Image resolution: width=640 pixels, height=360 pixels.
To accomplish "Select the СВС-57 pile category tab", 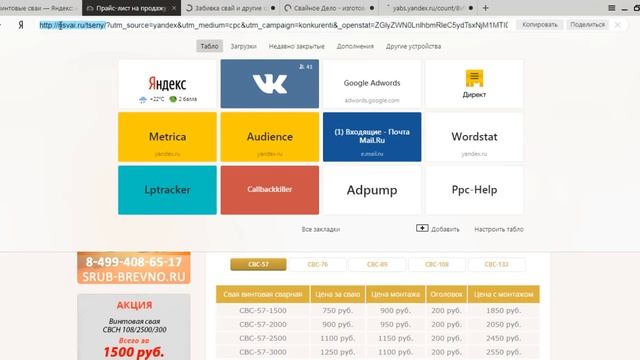I will click(x=258, y=264).
